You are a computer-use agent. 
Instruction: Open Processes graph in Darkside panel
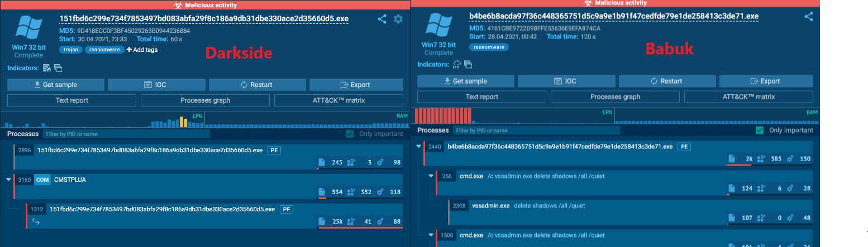(x=206, y=101)
